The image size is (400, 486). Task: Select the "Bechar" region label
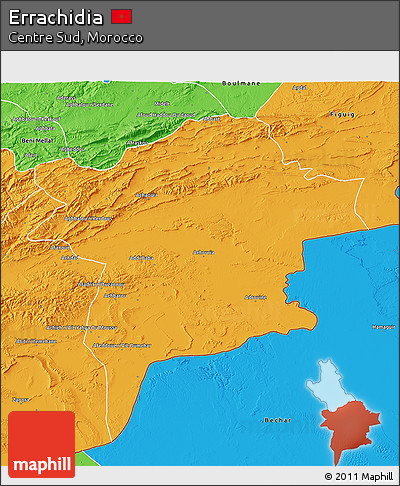coord(278,420)
